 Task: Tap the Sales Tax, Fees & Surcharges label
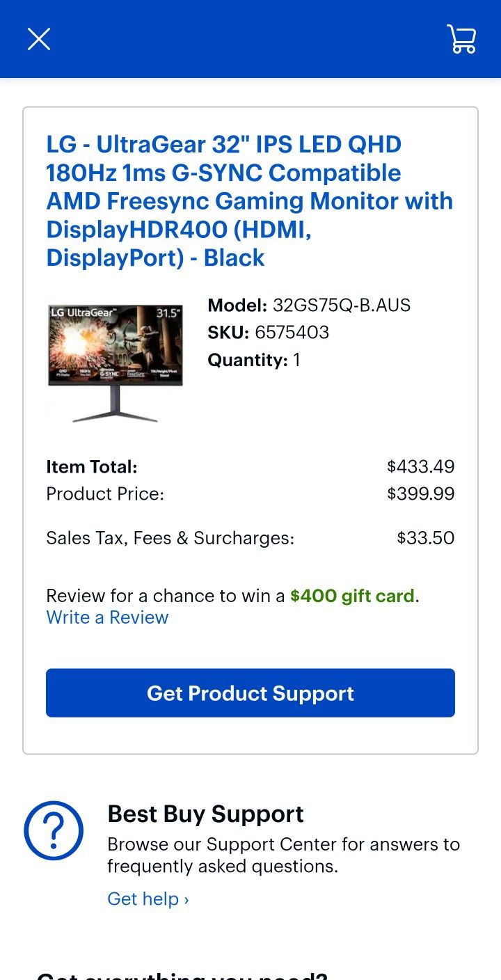(x=170, y=538)
